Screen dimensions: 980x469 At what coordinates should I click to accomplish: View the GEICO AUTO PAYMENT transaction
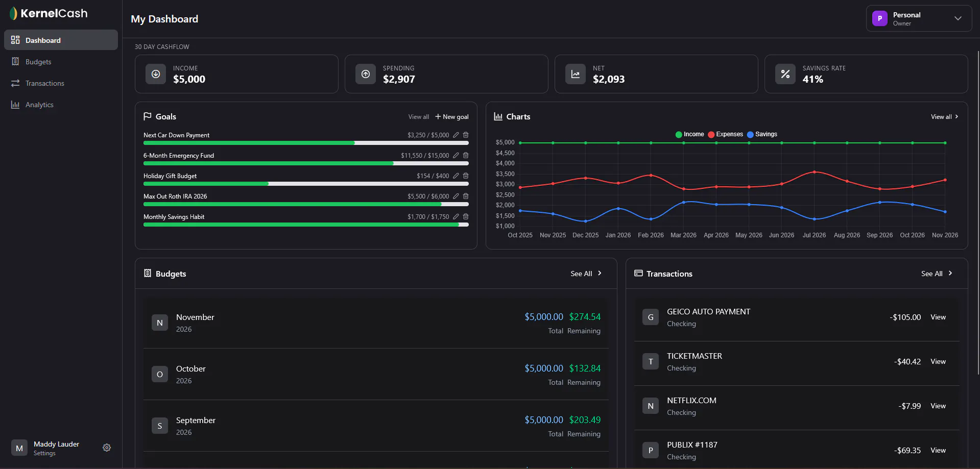point(938,317)
